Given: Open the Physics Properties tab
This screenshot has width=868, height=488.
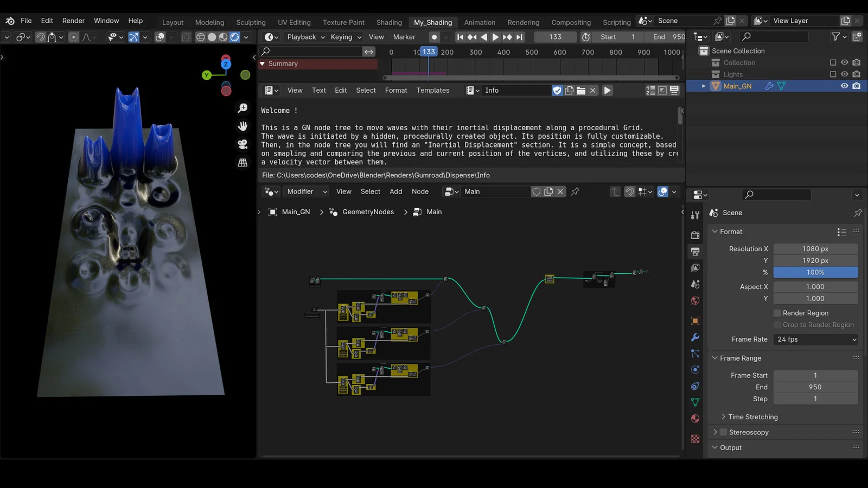Looking at the screenshot, I should coord(695,369).
